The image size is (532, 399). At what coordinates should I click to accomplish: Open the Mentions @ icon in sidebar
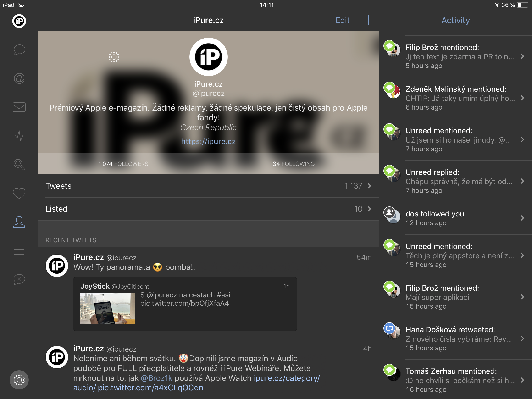(19, 78)
